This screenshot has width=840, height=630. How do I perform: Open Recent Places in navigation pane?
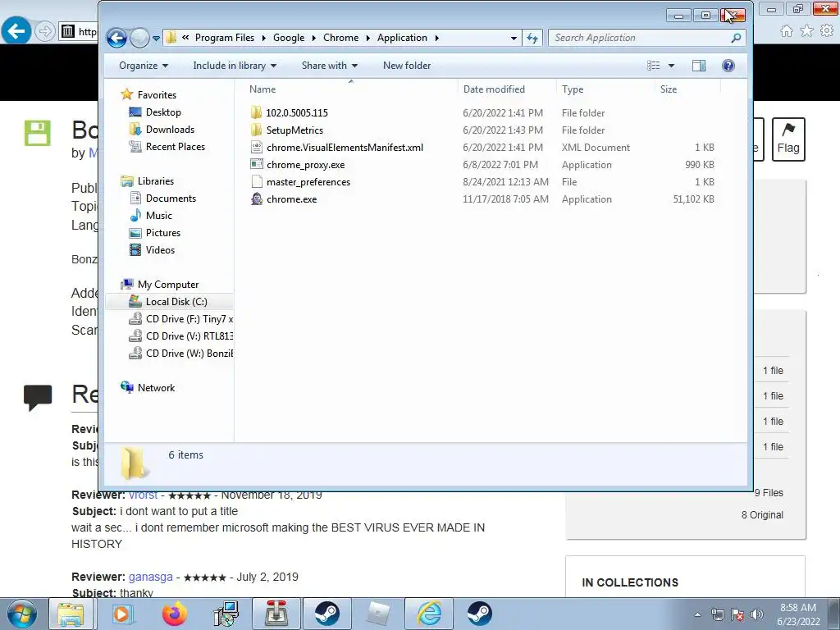point(176,146)
